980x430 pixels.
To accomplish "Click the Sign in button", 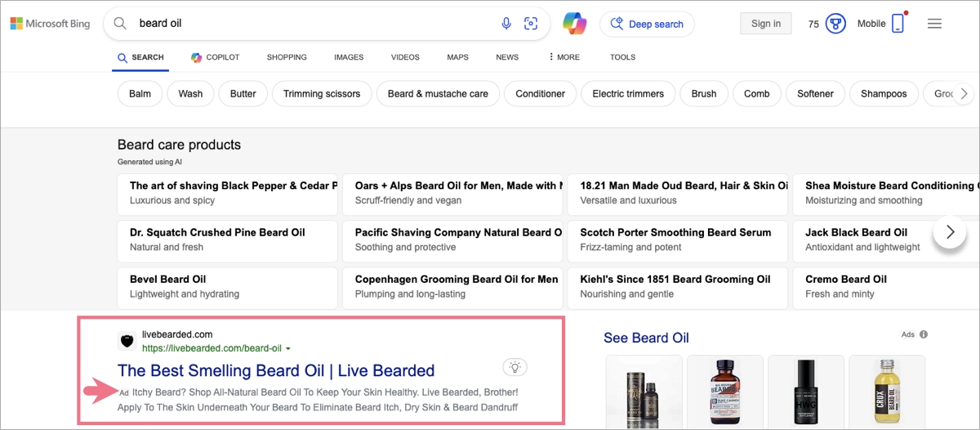I will pos(766,24).
